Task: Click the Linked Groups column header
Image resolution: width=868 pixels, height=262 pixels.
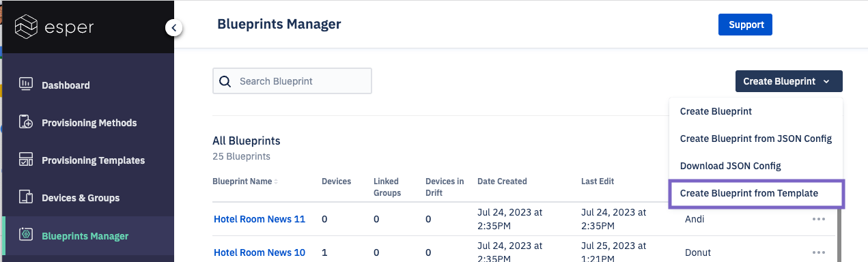Action: pos(387,187)
